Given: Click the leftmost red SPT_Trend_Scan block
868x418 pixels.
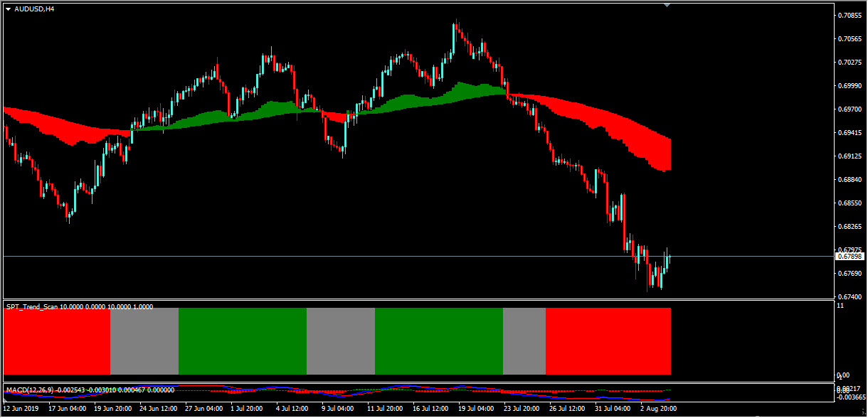Looking at the screenshot, I should [57, 341].
